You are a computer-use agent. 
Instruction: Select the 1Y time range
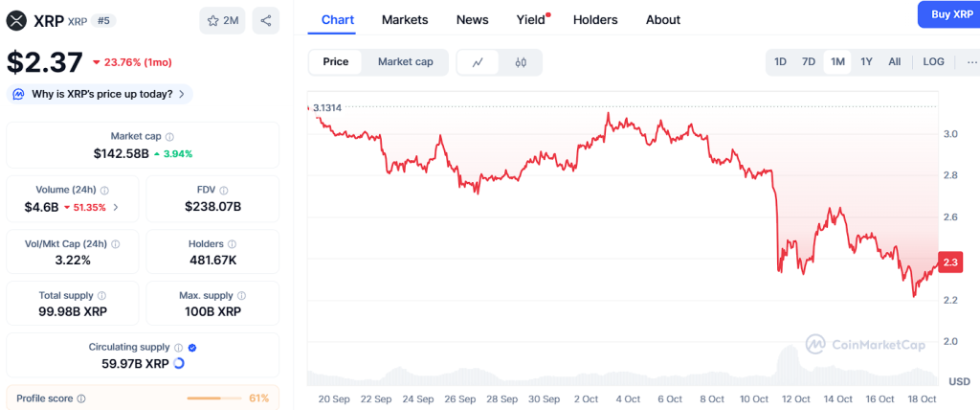tap(866, 62)
